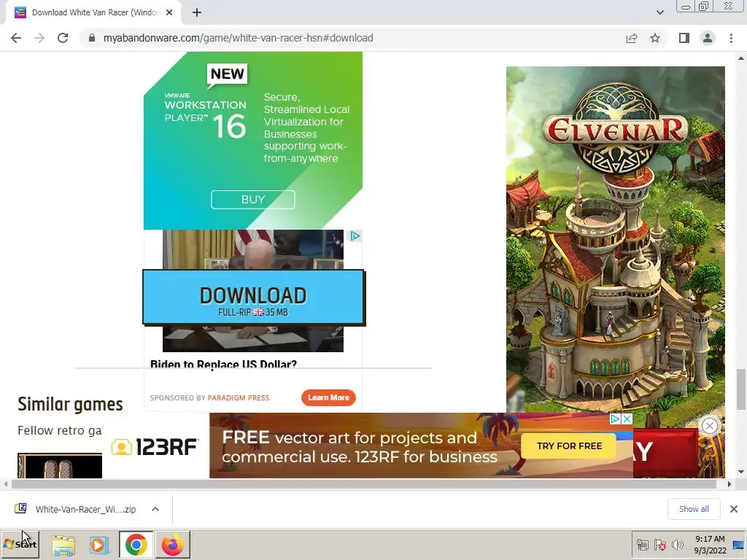
Task: Open a new browser tab
Action: tap(197, 12)
